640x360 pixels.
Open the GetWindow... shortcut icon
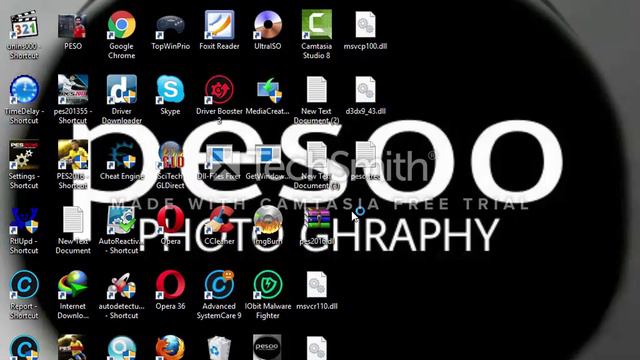point(268,155)
